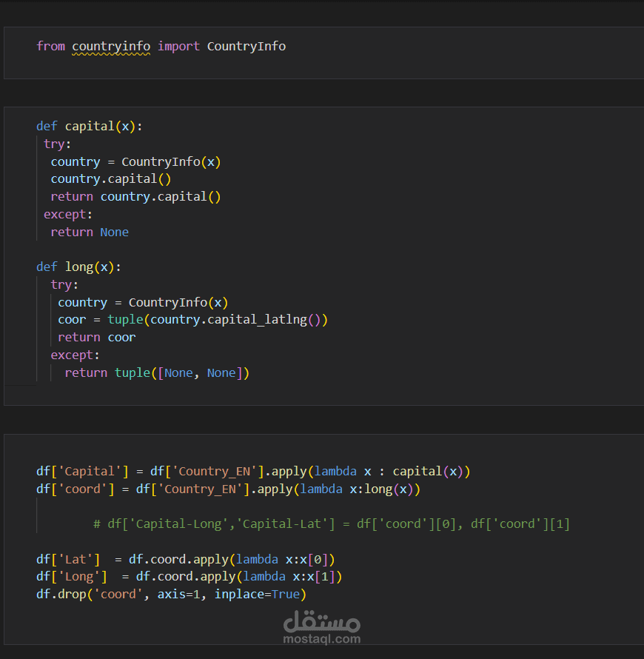644x659 pixels.
Task: Click the 'coor = tuple(country.capital_latlng())' line
Action: (x=192, y=320)
